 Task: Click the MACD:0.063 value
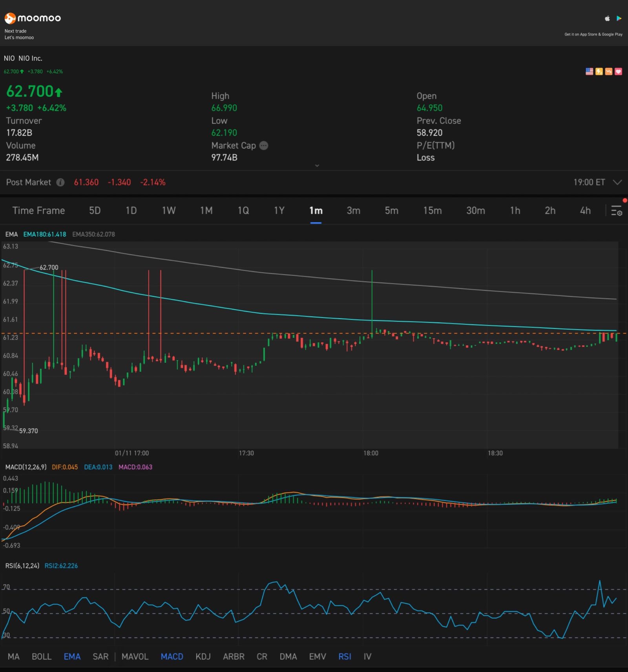pyautogui.click(x=135, y=467)
